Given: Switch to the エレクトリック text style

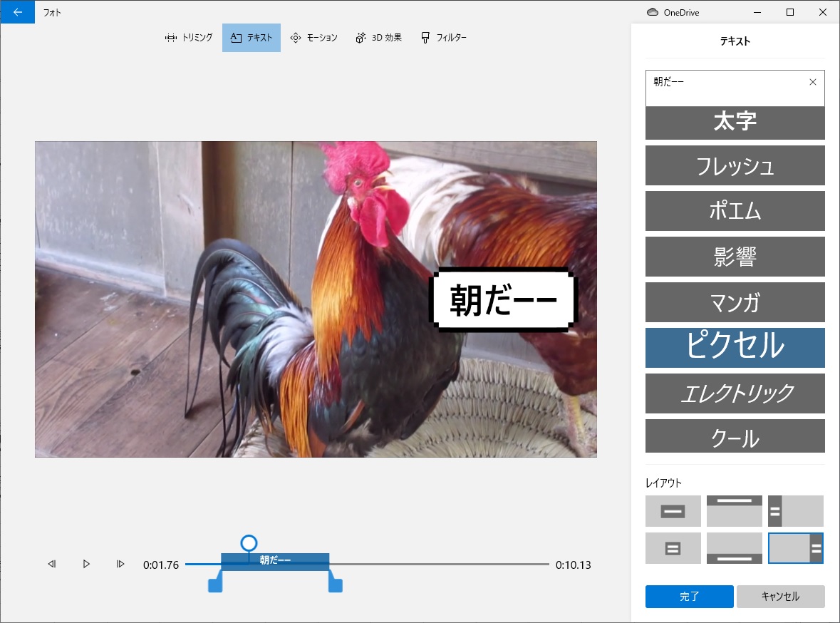Looking at the screenshot, I should [x=735, y=393].
